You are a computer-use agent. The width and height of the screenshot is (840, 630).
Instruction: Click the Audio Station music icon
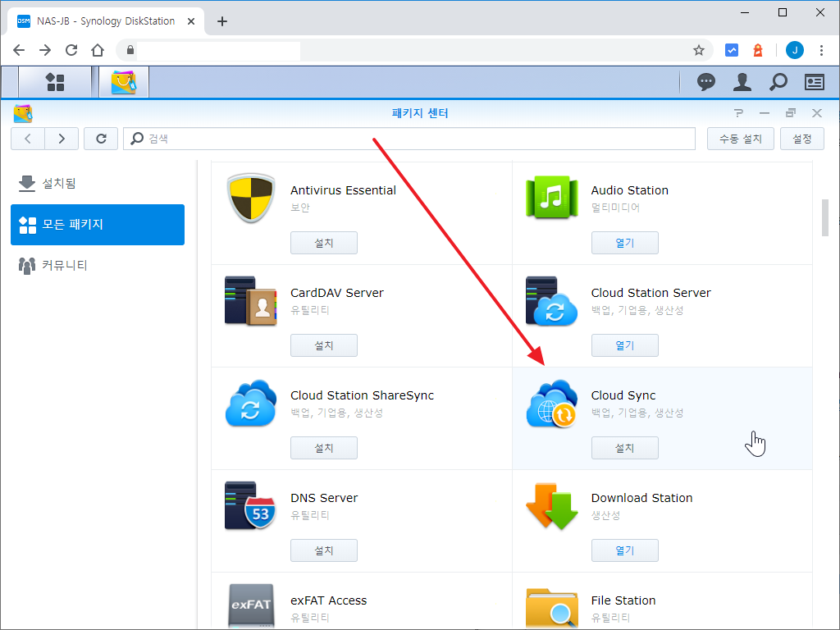click(552, 197)
